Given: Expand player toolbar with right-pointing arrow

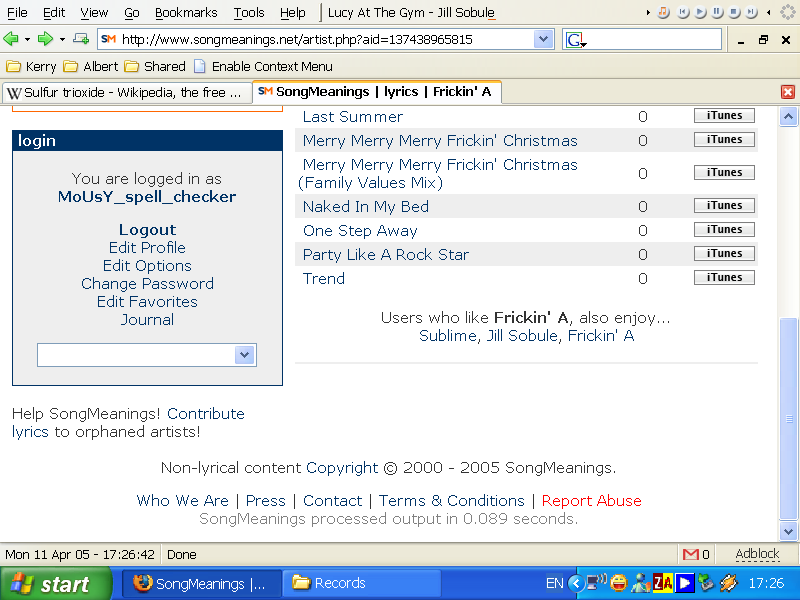Looking at the screenshot, I should pos(648,12).
